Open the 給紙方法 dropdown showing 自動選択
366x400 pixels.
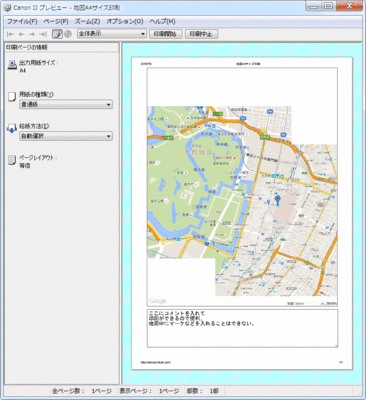[x=66, y=136]
